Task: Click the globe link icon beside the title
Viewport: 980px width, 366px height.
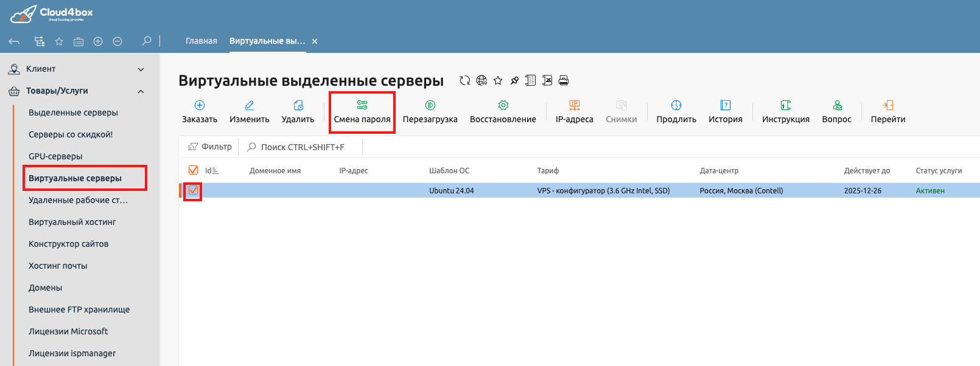Action: [x=481, y=80]
